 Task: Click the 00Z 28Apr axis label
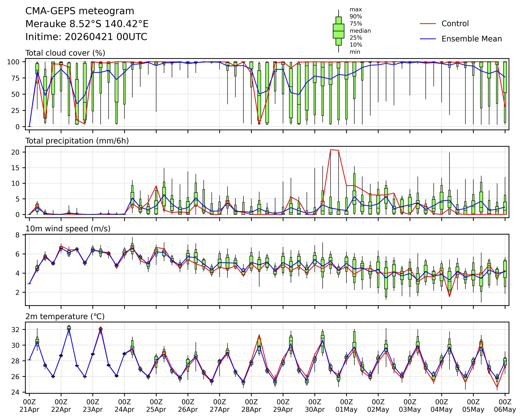(x=251, y=406)
